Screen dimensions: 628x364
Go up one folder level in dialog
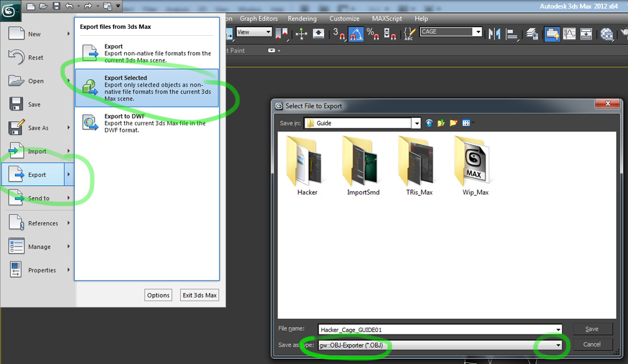441,123
